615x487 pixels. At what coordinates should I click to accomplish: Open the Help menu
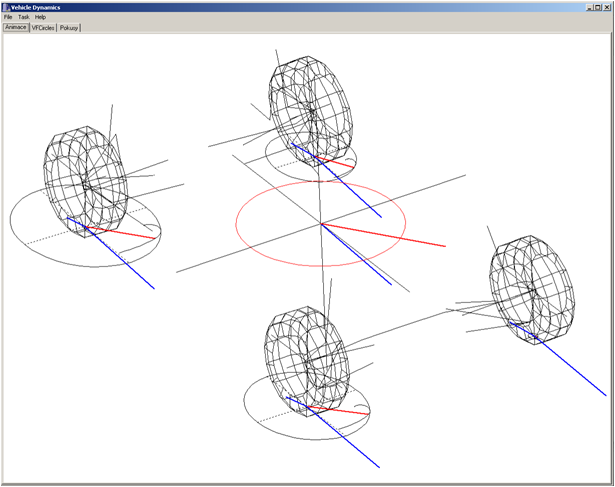pyautogui.click(x=40, y=17)
